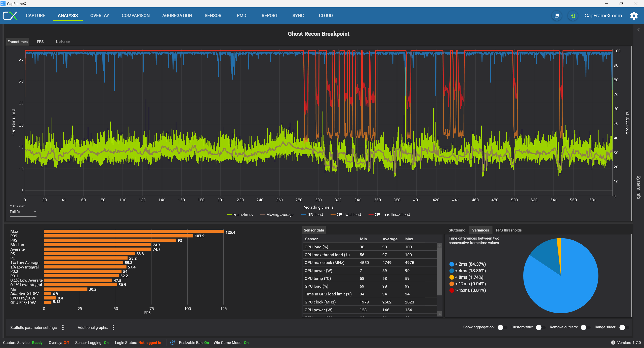Open Statistic parameter settings three-dot menu
The width and height of the screenshot is (644, 348).
(63, 327)
